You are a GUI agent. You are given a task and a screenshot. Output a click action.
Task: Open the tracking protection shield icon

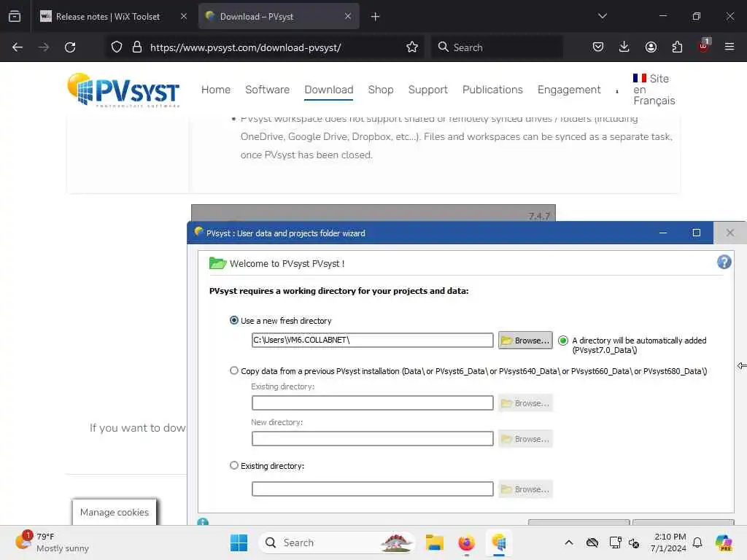(x=116, y=47)
